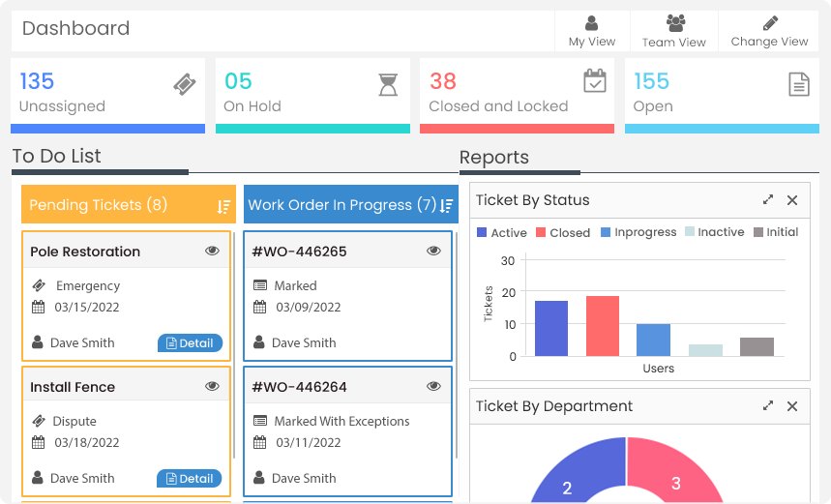Click user icon in Install Fence card
Image resolution: width=831 pixels, height=504 pixels.
[x=37, y=477]
